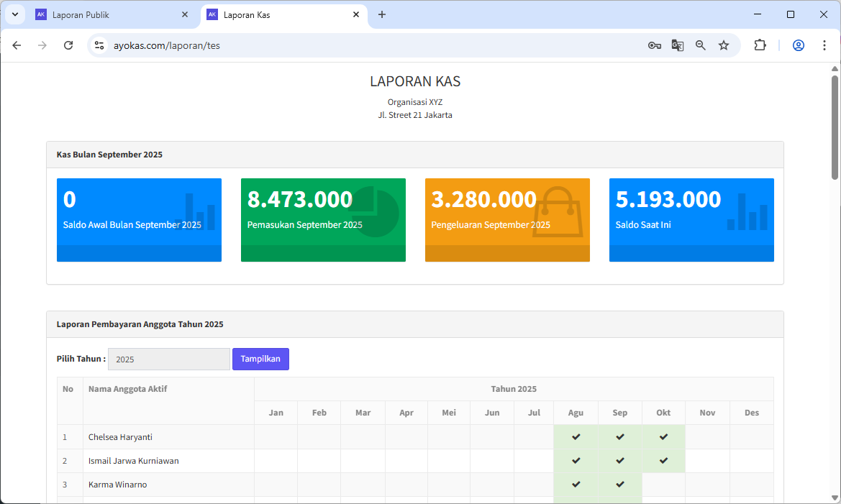
Task: Bookmark this page with the star icon
Action: tap(724, 45)
